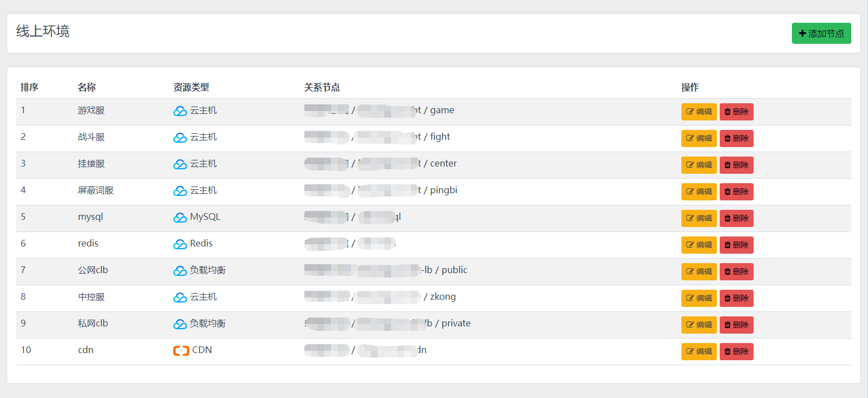Delete the redis node
The width and height of the screenshot is (868, 398).
coord(736,245)
